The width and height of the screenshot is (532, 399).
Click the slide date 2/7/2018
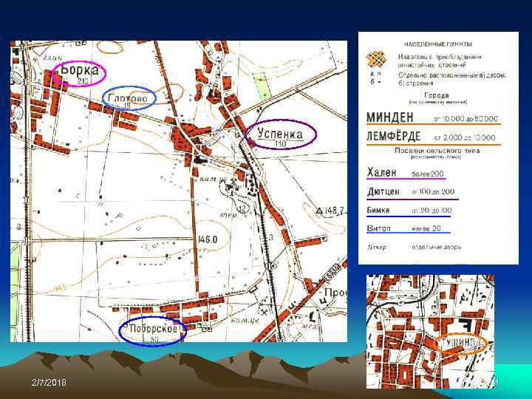[50, 383]
